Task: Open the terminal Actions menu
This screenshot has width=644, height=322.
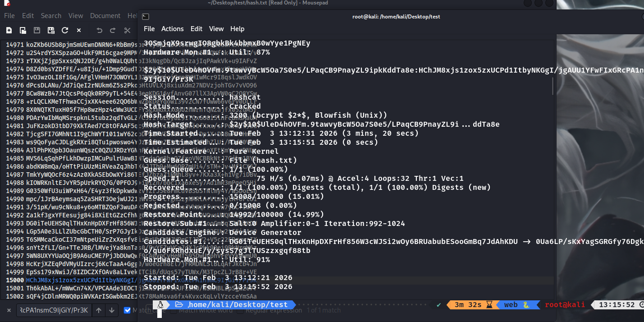Action: 172,29
